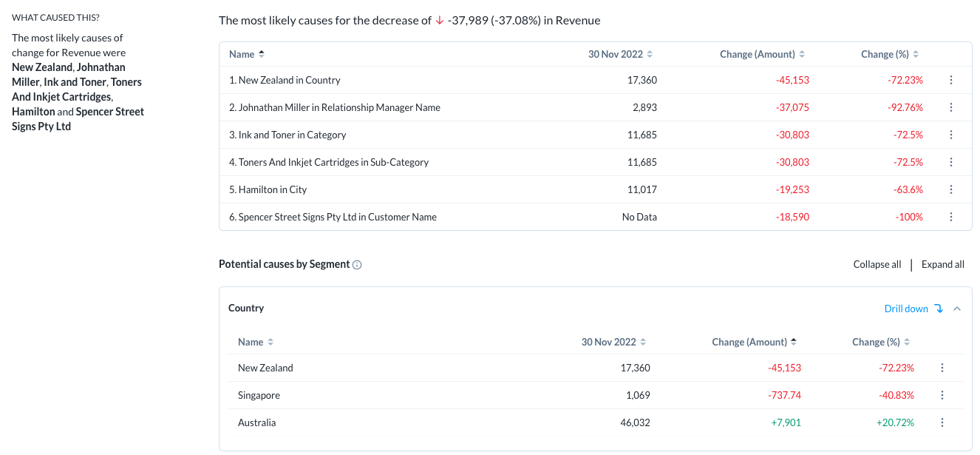Open the kebab menu for Spencer Street Signs row
Viewport: 980px width, 455px height.
coord(951,217)
